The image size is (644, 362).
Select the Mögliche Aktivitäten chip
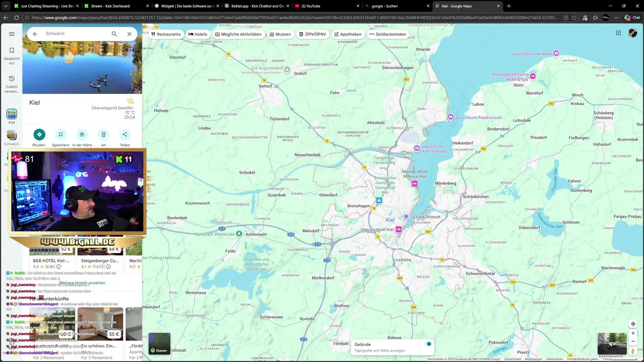238,34
